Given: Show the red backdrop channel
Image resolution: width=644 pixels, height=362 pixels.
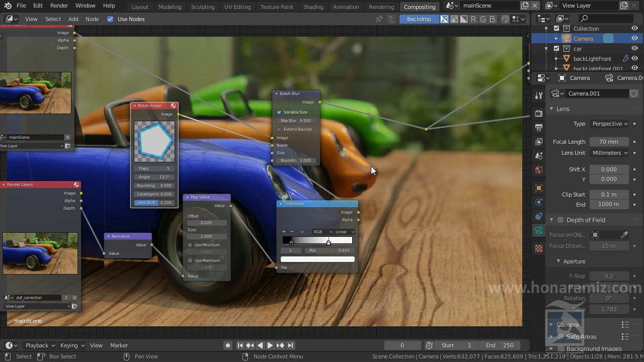Looking at the screenshot, I should pos(473,19).
